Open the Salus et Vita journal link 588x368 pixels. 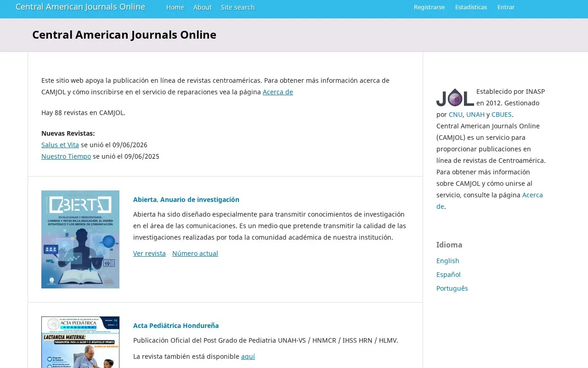tap(60, 145)
